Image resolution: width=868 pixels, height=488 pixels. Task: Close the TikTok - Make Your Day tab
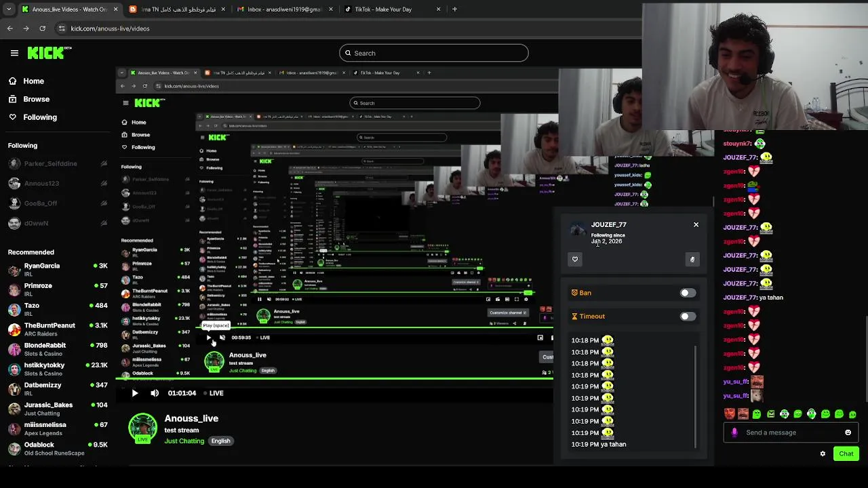pyautogui.click(x=438, y=9)
